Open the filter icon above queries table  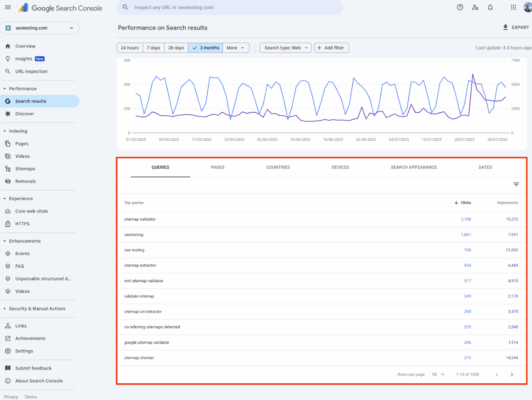pos(516,185)
